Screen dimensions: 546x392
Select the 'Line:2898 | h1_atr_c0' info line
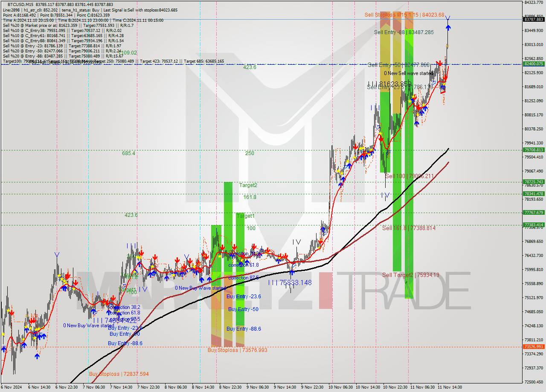point(90,10)
